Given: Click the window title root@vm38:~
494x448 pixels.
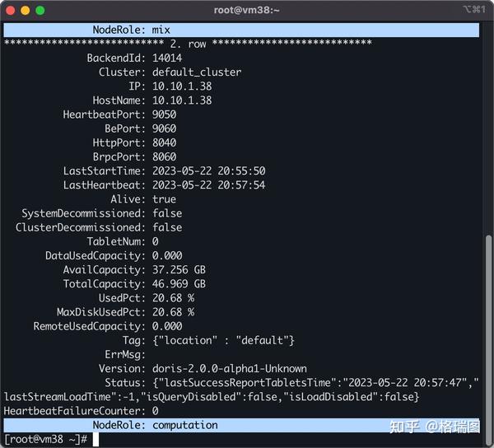Looking at the screenshot, I should coord(246,10).
